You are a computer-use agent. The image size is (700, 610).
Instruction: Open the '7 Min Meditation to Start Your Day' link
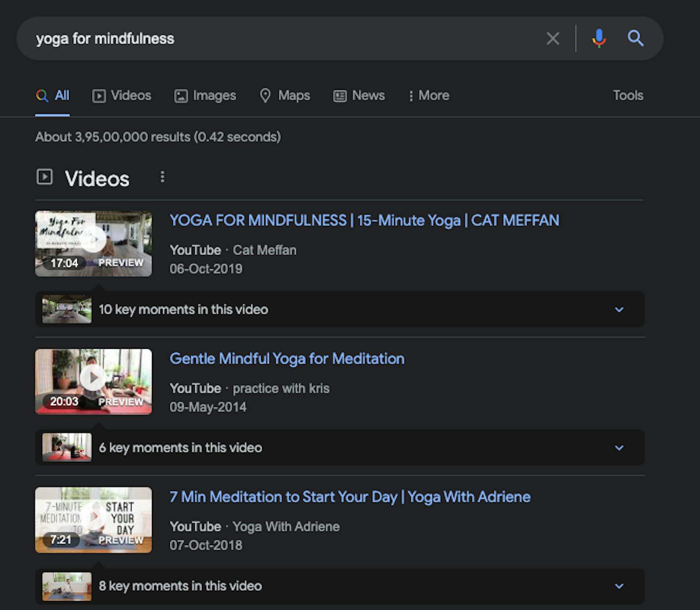point(350,497)
